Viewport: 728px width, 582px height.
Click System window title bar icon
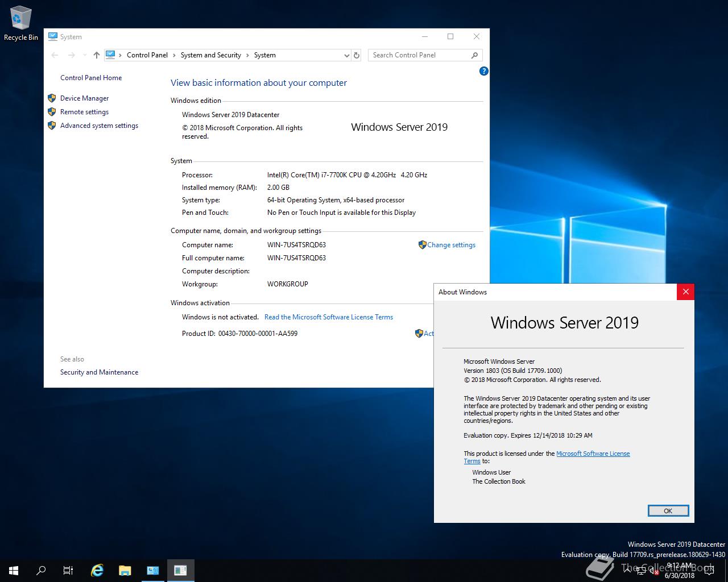(x=53, y=36)
